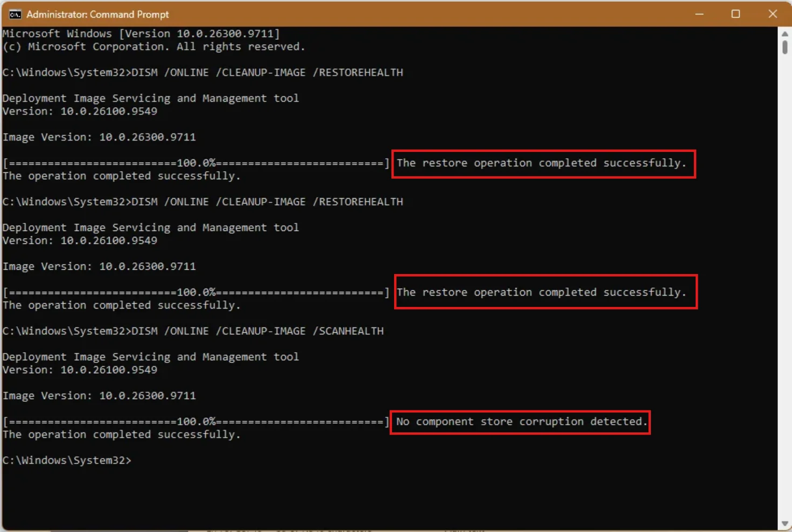The image size is (792, 532).
Task: Click the 'Microsoft Windows [Version 10.0.26300.9711]' line
Action: (x=141, y=33)
